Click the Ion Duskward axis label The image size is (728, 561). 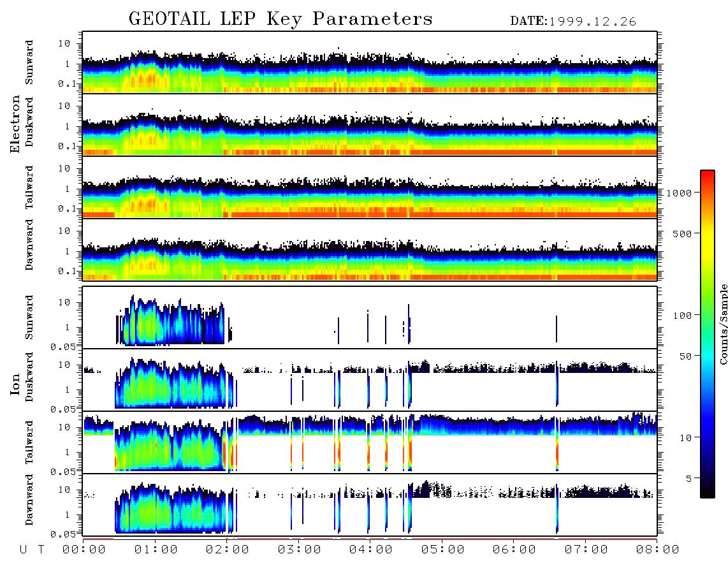(29, 377)
